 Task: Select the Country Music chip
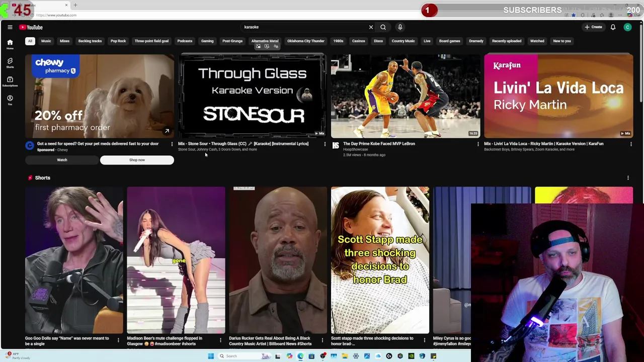[x=403, y=41]
